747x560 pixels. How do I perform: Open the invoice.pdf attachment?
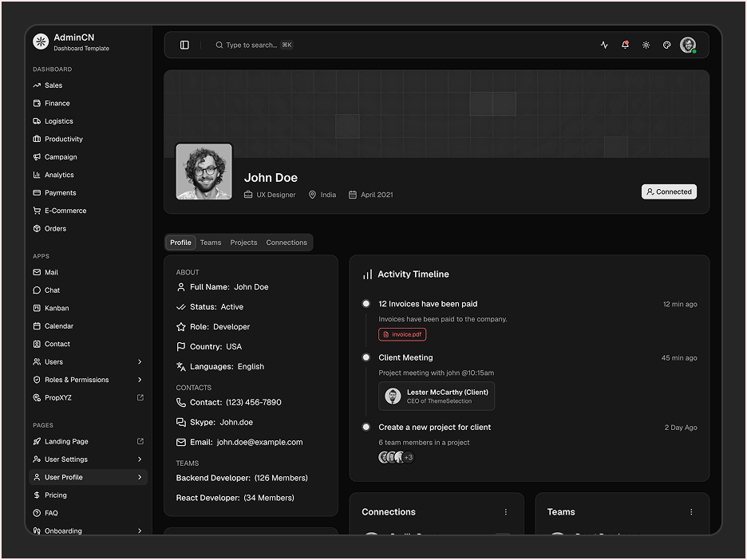(402, 334)
